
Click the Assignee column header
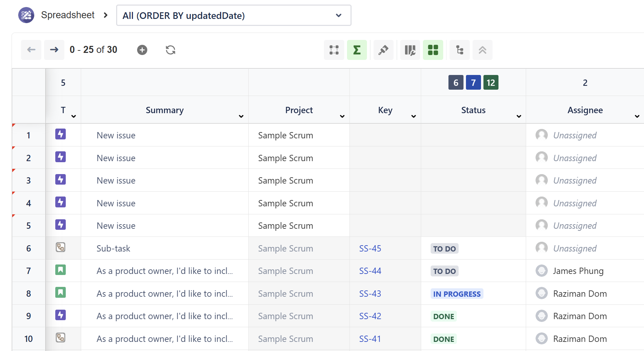coord(585,110)
